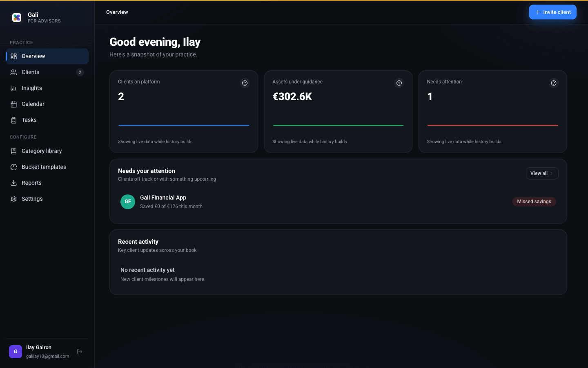The image size is (588, 368).
Task: Click the €302.6K value
Action: tap(292, 97)
